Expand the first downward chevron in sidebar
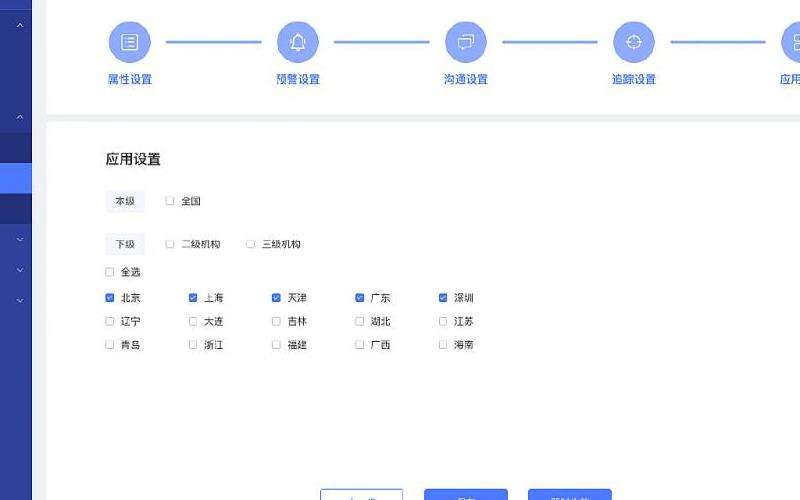 tap(20, 240)
